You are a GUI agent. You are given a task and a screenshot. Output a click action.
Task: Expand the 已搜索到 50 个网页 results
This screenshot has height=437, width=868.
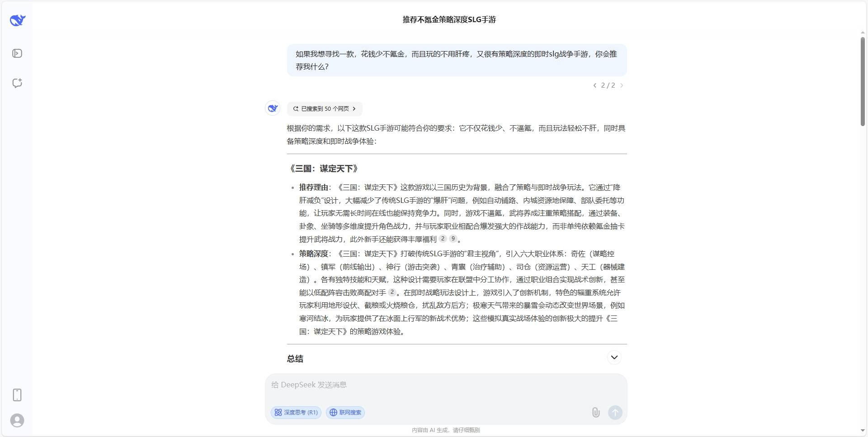(x=325, y=108)
